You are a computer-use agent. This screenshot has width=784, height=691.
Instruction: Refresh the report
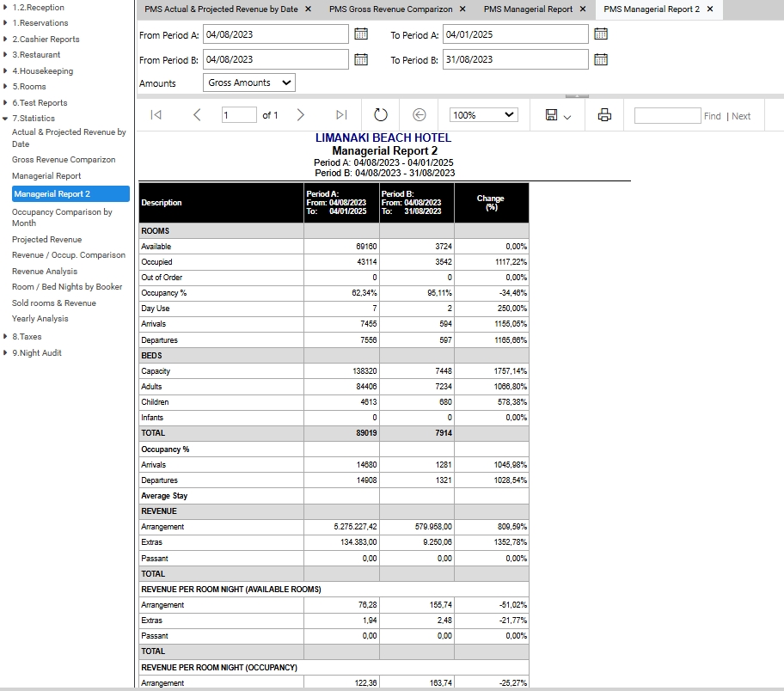click(x=381, y=115)
